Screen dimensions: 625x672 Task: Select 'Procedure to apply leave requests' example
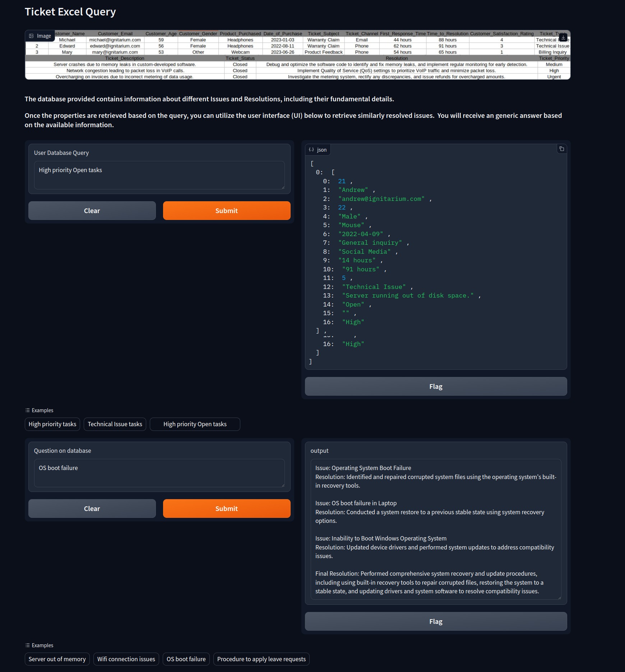click(261, 659)
